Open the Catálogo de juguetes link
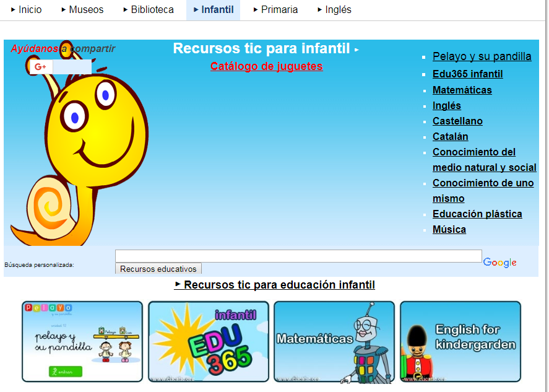549x392 pixels. coord(266,66)
